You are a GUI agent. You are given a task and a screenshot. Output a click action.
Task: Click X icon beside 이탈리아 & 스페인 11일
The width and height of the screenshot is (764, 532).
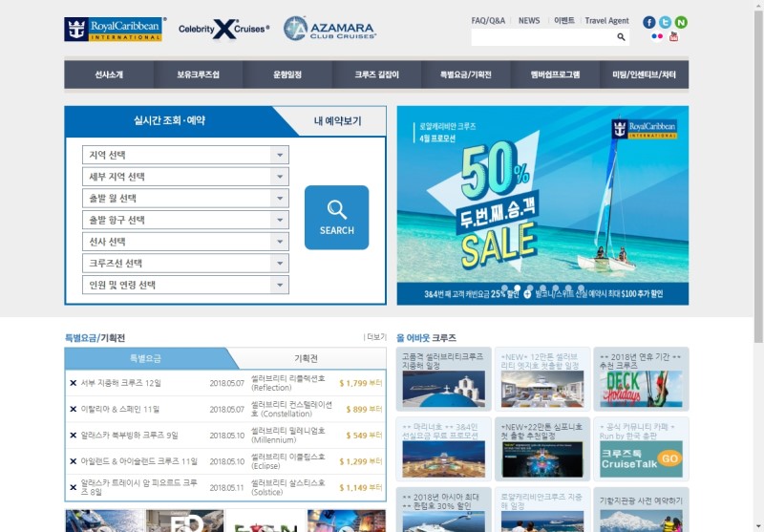(x=74, y=409)
